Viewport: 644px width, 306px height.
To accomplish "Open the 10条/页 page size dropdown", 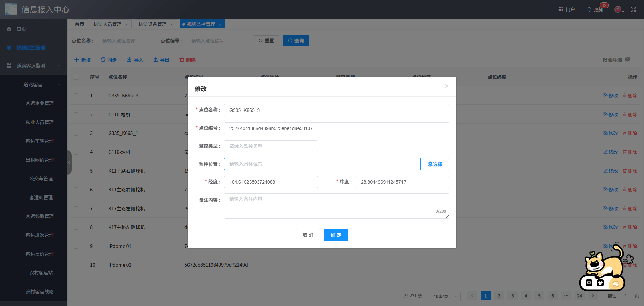I will (443, 296).
